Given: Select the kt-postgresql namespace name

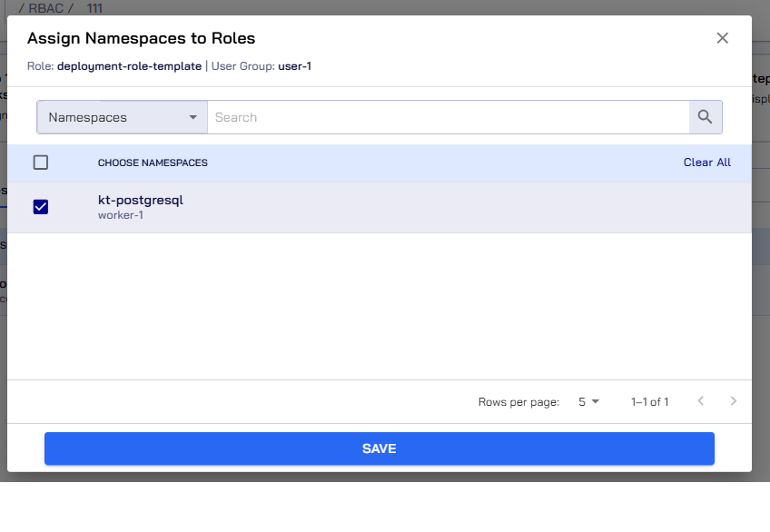Looking at the screenshot, I should coord(141,200).
